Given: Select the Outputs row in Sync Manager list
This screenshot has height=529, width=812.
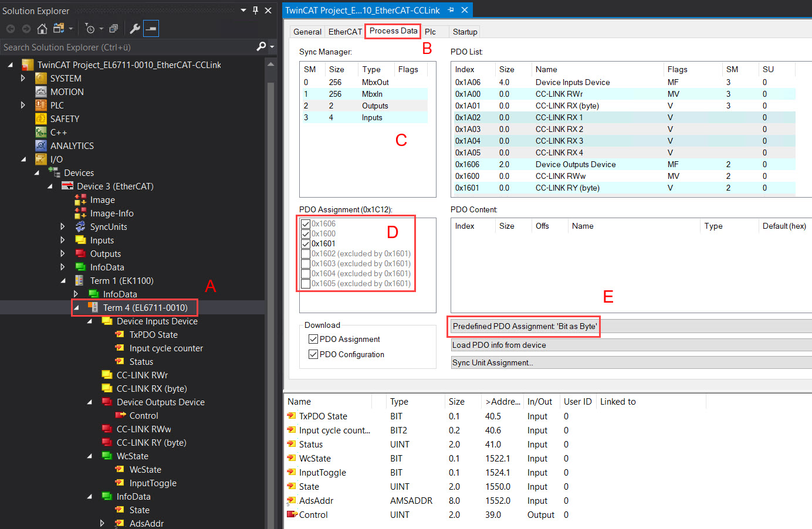Looking at the screenshot, I should pos(364,106).
